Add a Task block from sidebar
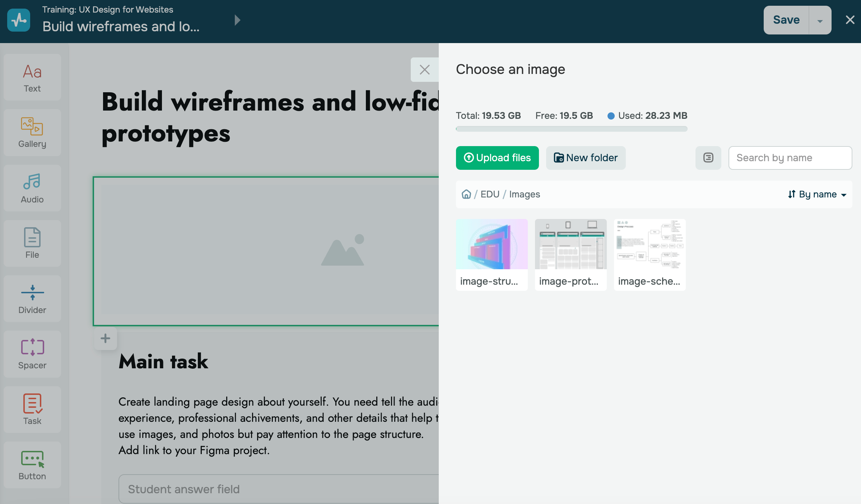This screenshot has height=504, width=861. (x=32, y=410)
